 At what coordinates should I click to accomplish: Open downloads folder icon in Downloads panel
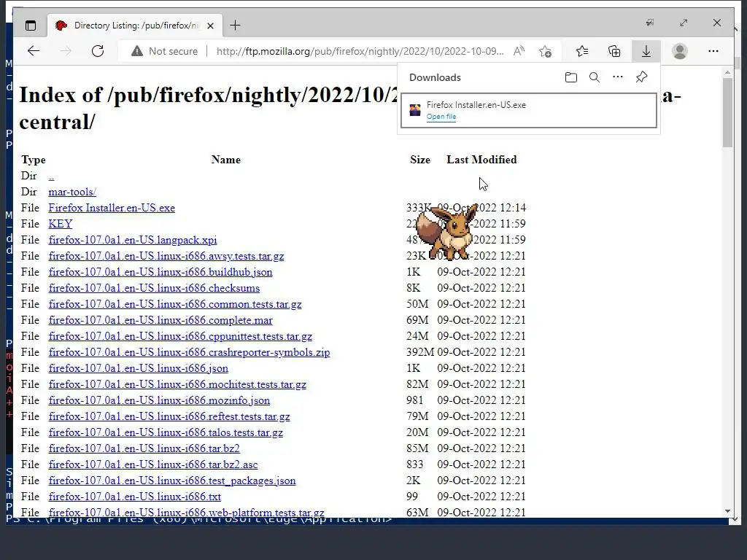click(x=570, y=77)
